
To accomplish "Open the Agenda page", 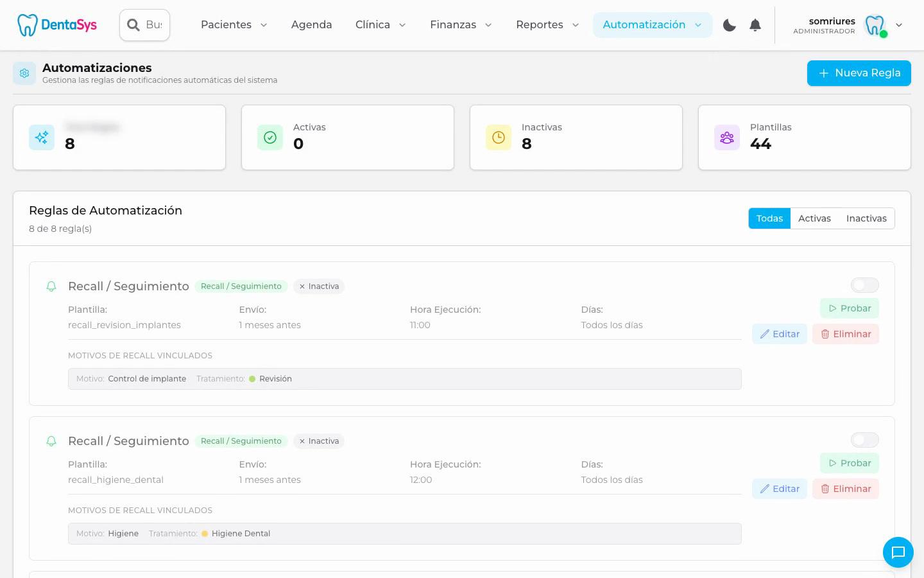I will (312, 25).
